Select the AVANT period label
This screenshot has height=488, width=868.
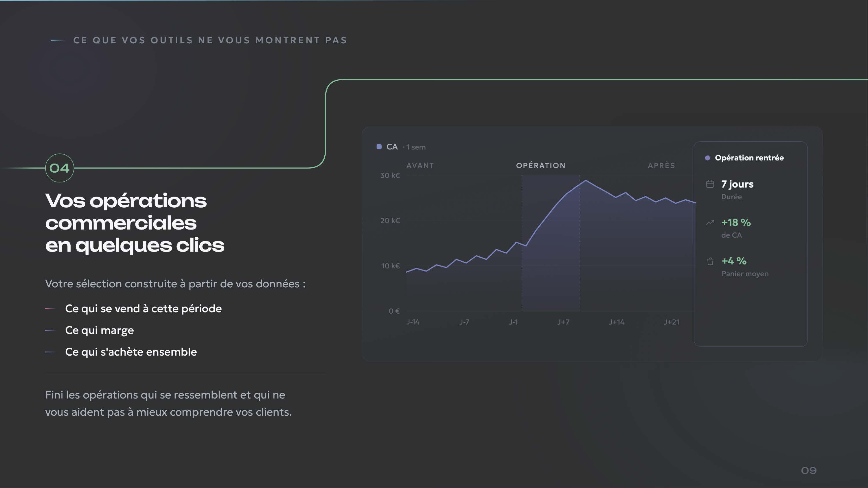(x=420, y=165)
